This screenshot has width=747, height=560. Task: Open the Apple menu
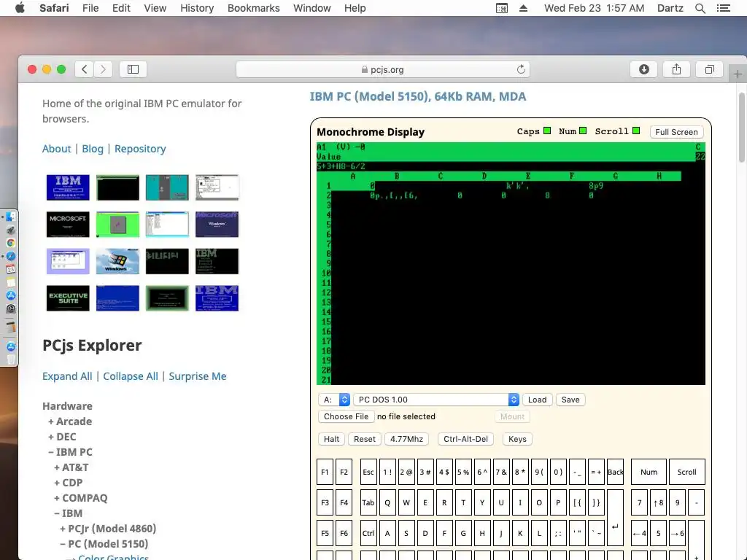pos(20,8)
